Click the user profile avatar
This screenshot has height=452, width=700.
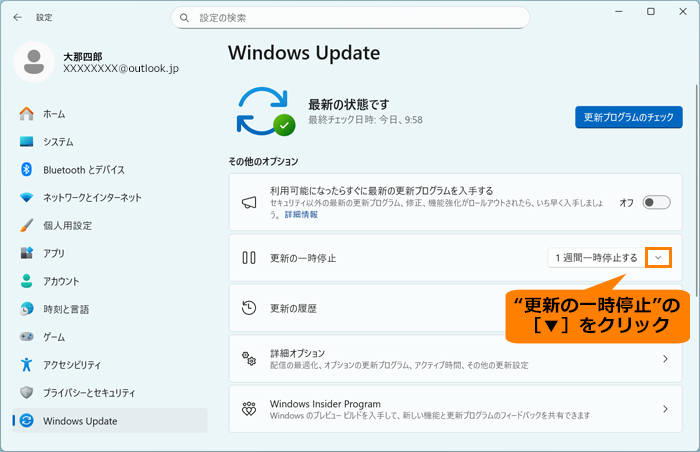pos(34,62)
